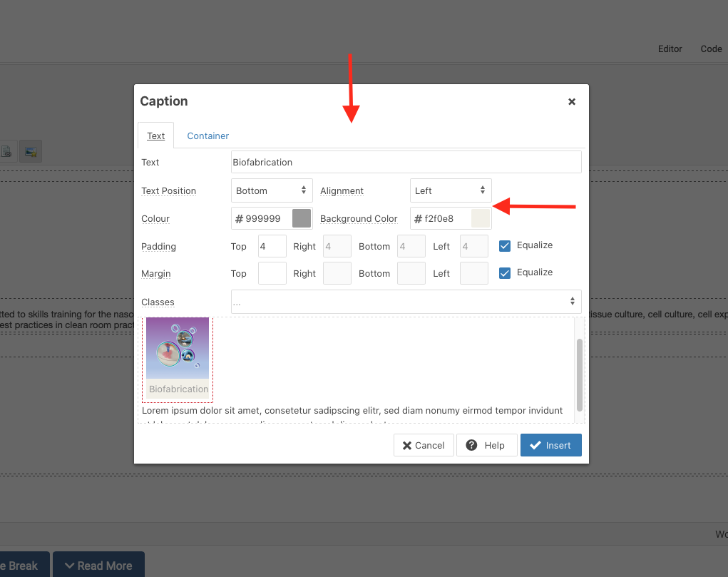Click the image caption toolbar icon in the background editor
728x577 pixels.
pyautogui.click(x=31, y=151)
